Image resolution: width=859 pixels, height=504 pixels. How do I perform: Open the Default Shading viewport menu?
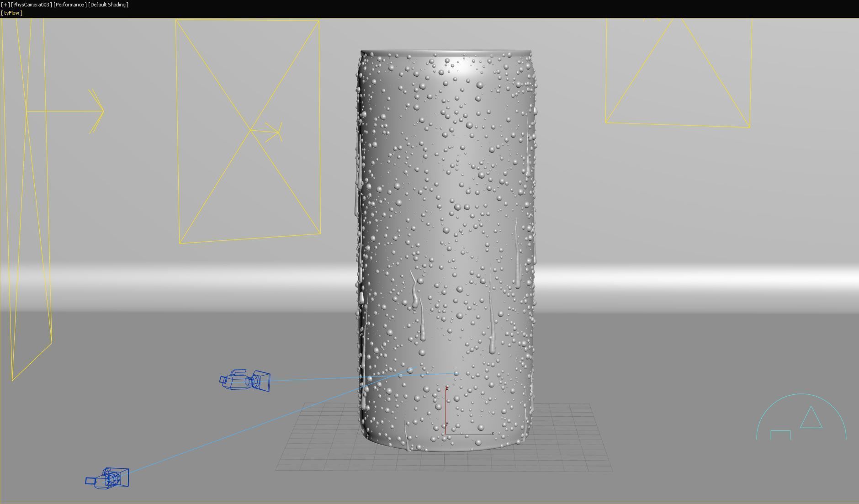tap(108, 5)
